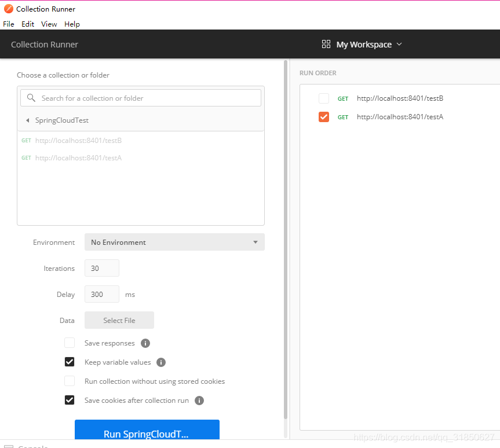Click the Collection Runner header title
Viewport: 500px width, 448px height.
45,45
